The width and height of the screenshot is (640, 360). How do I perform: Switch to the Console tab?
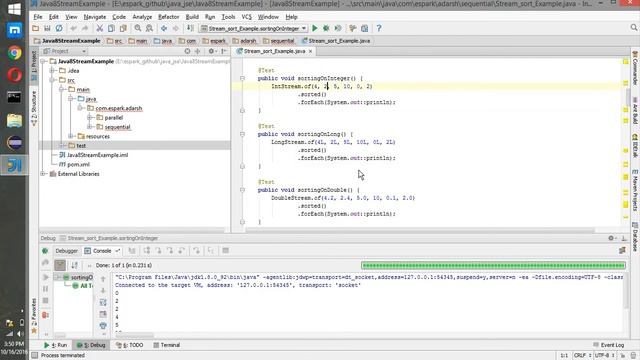102,251
